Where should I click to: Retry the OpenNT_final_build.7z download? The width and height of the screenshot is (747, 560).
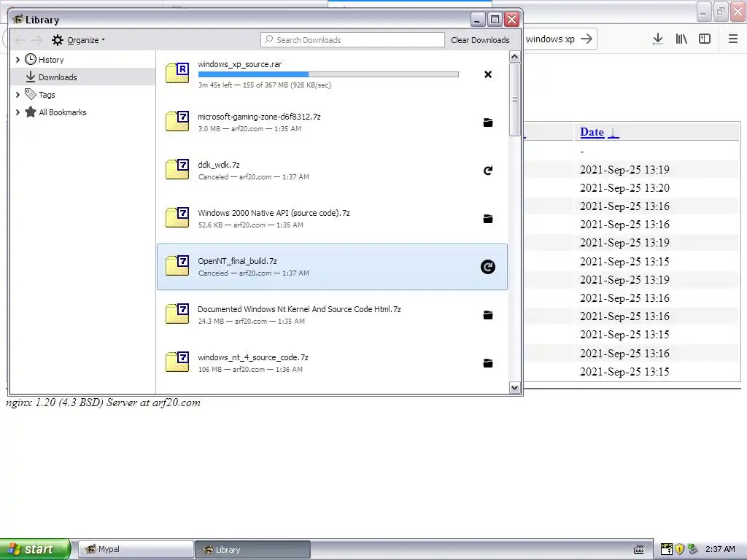(488, 267)
